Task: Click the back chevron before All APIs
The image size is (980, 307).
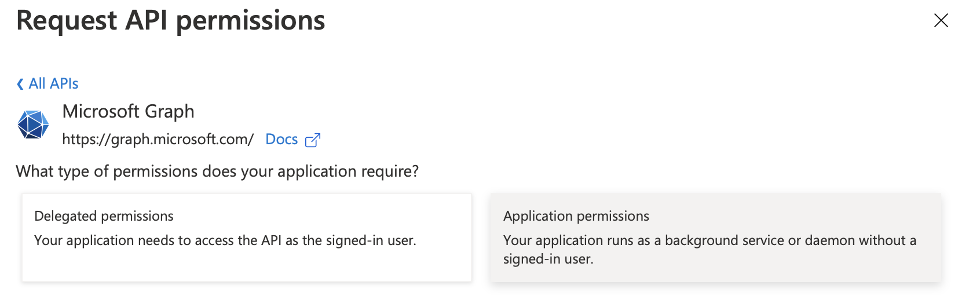Action: pos(20,84)
